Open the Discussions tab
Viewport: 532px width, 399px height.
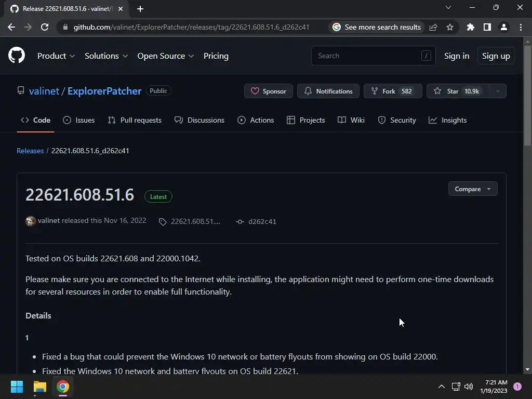tap(199, 120)
